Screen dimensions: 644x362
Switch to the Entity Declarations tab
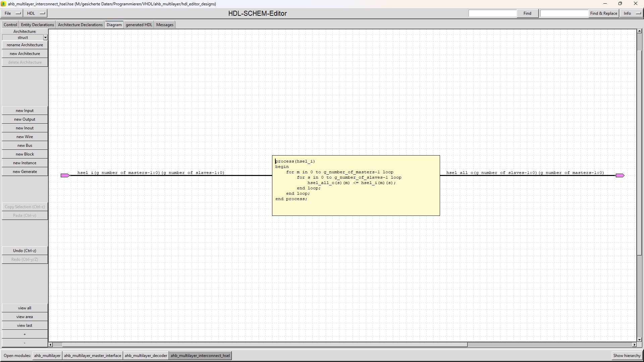37,25
